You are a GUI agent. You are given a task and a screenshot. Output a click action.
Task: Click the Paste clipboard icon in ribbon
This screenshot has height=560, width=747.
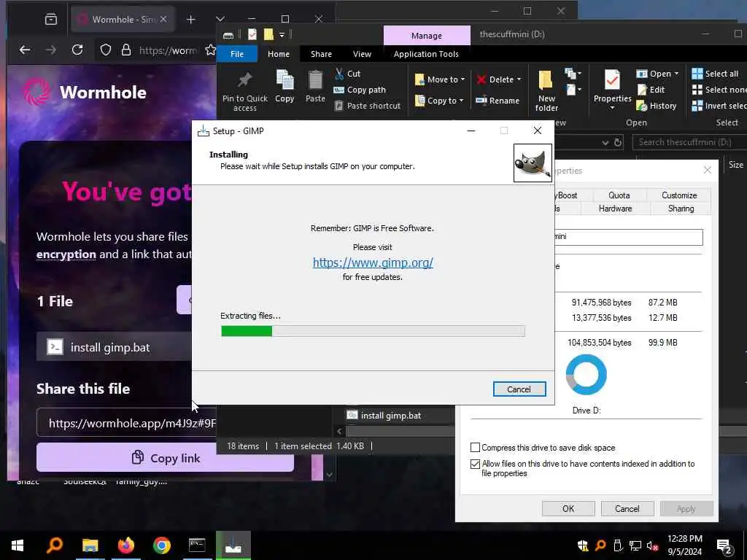pyautogui.click(x=315, y=87)
